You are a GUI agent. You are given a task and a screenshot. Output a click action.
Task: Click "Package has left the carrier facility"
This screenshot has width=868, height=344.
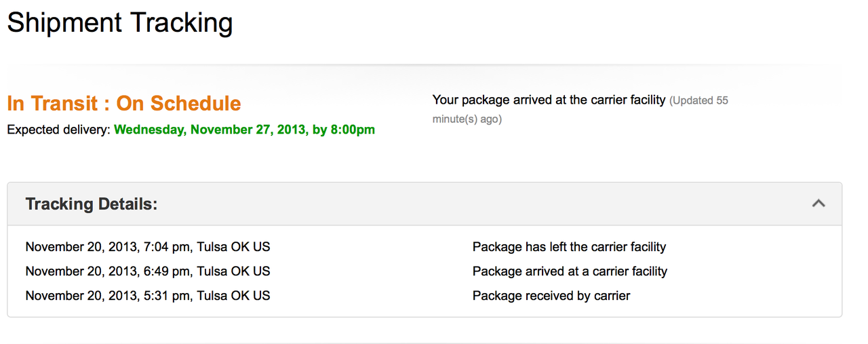click(569, 247)
